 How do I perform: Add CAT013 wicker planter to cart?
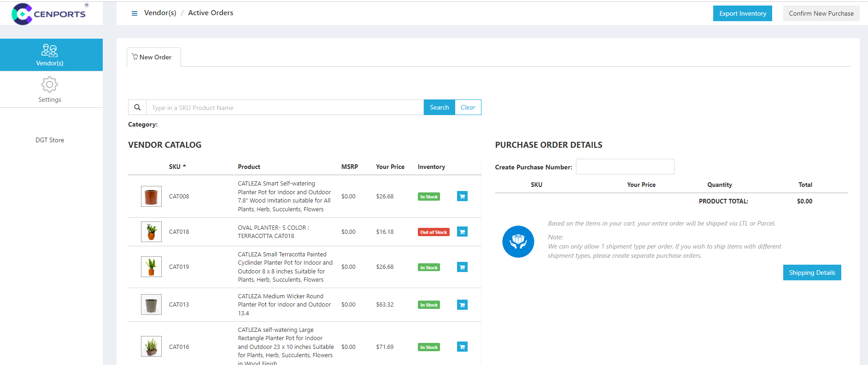point(462,305)
